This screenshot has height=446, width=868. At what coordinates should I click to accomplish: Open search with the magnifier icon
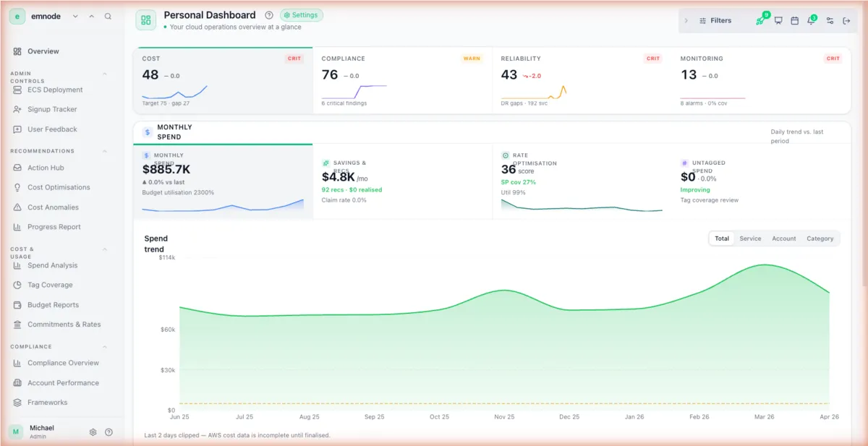108,16
